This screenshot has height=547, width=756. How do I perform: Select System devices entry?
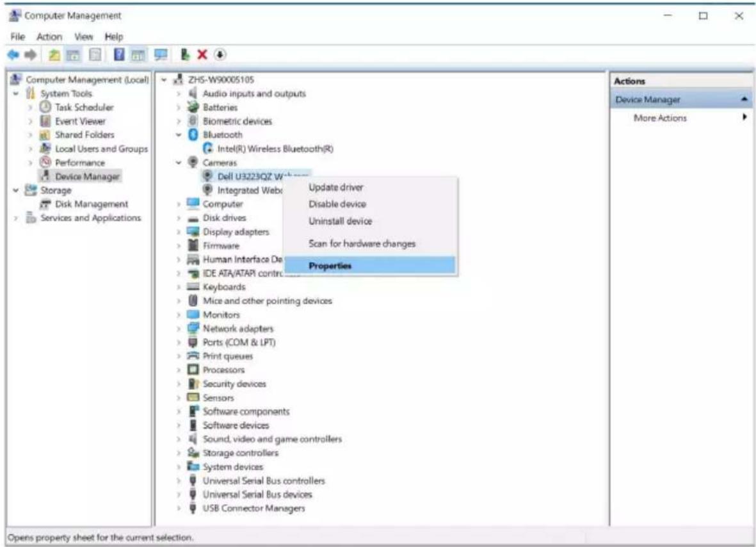click(x=233, y=466)
